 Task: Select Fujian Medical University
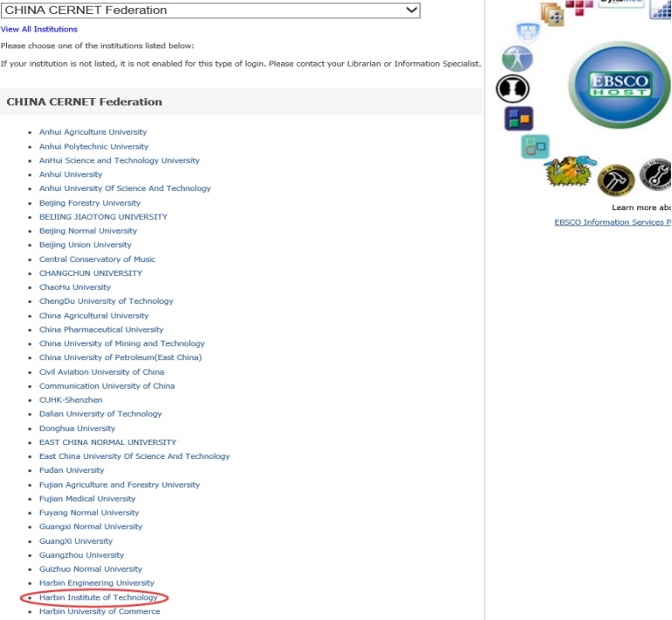(87, 498)
